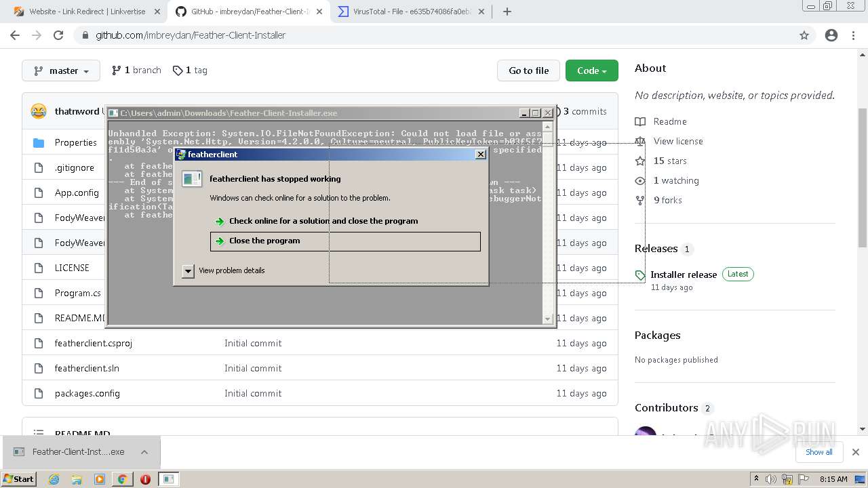The image size is (868, 488).
Task: Open the Contributors section heading
Action: tap(667, 408)
